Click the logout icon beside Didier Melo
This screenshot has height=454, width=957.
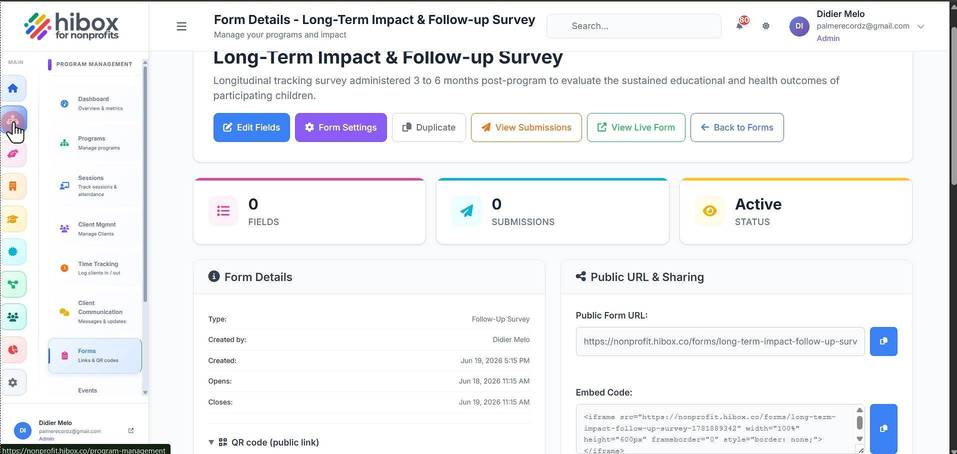(x=131, y=431)
